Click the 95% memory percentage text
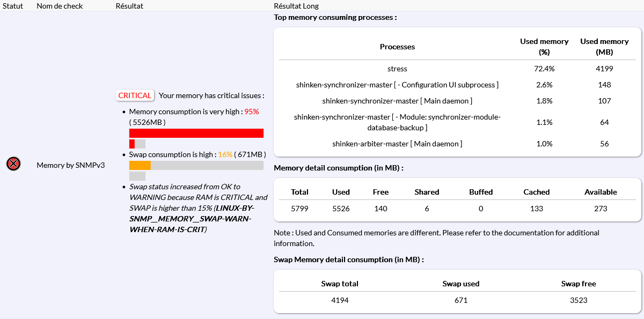 tap(252, 112)
